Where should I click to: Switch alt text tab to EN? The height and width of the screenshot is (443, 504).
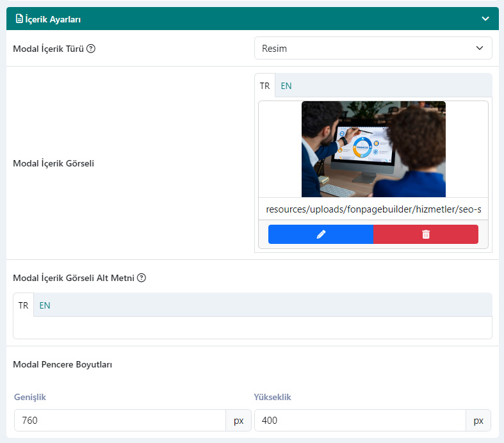(x=45, y=305)
